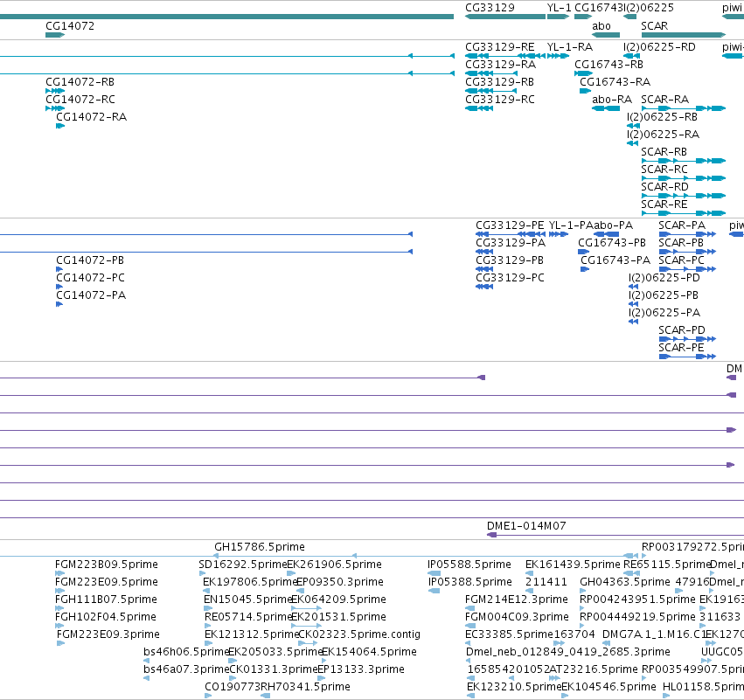The height and width of the screenshot is (700, 744).
Task: Click transcript l(2)06225-RB
Action: click(662, 117)
